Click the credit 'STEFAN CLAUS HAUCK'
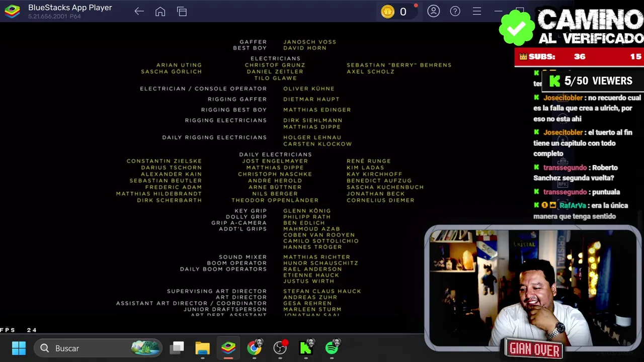 (322, 291)
